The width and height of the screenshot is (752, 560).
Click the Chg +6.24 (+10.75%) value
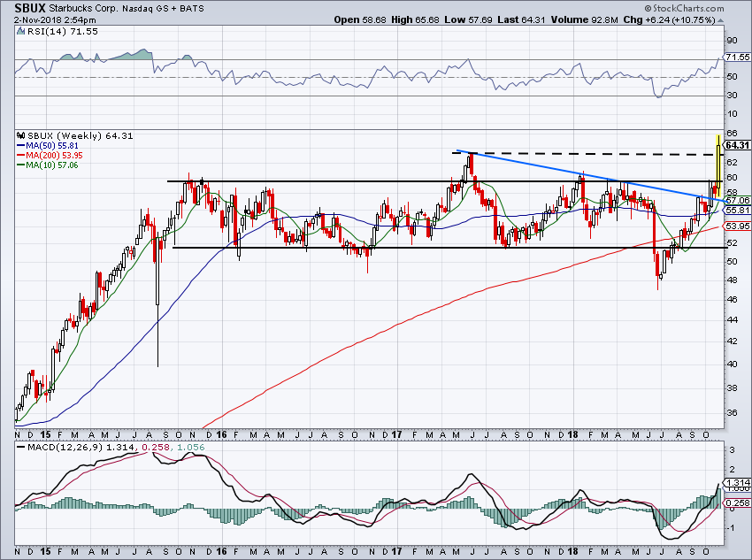pyautogui.click(x=670, y=19)
